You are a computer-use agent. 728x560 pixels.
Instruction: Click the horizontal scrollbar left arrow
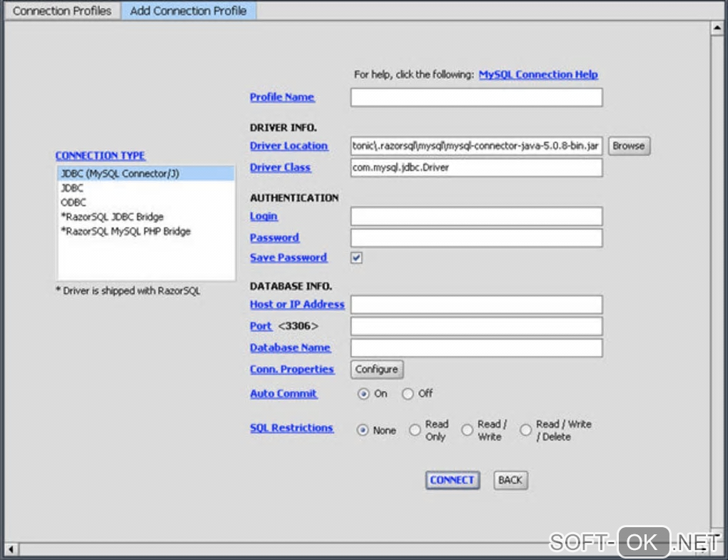(11, 550)
